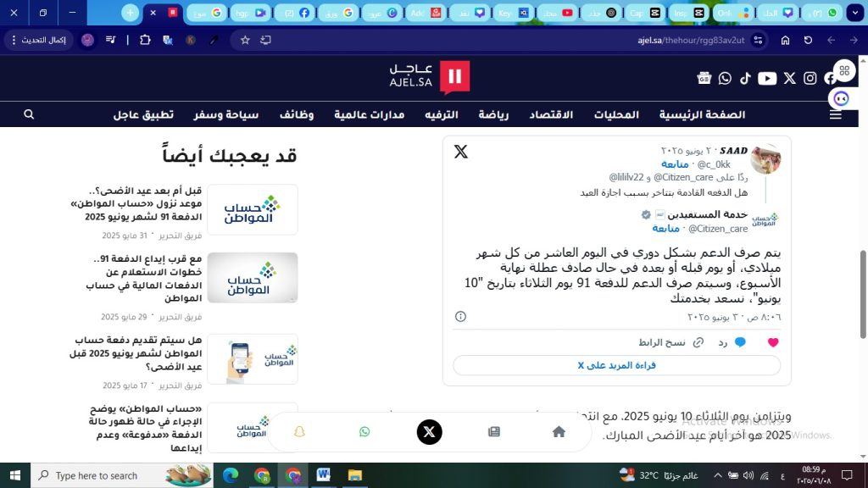Like the embedded tweet with heart icon
This screenshot has width=868, height=488.
click(772, 342)
